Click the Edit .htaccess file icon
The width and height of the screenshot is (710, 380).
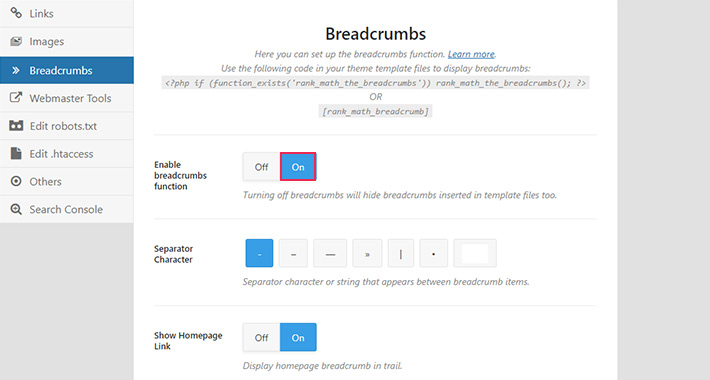[16, 154]
